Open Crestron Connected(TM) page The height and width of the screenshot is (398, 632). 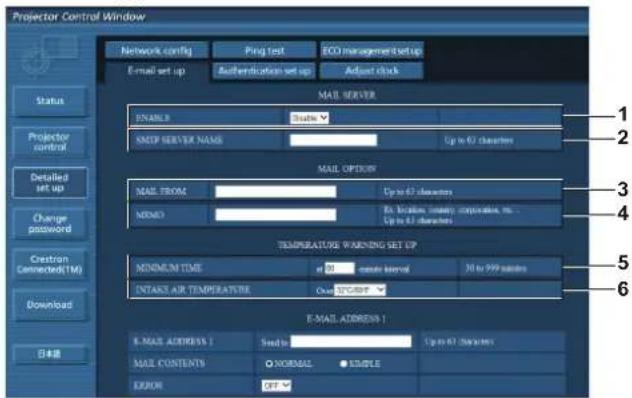tap(50, 264)
